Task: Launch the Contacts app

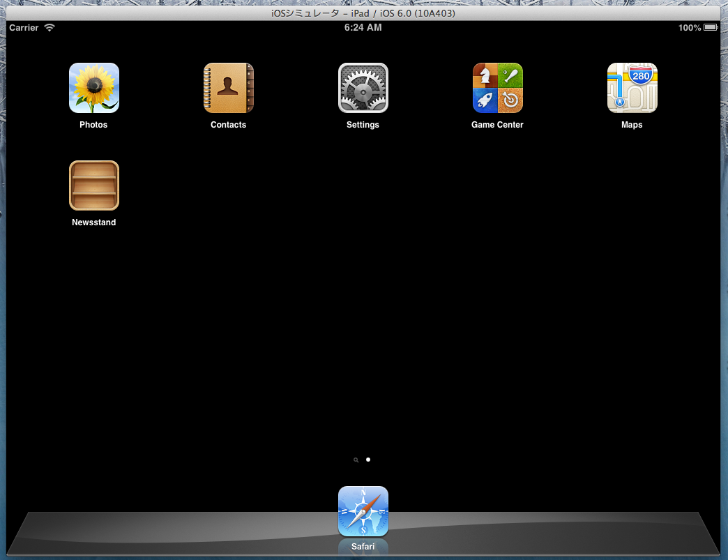Action: (x=229, y=88)
